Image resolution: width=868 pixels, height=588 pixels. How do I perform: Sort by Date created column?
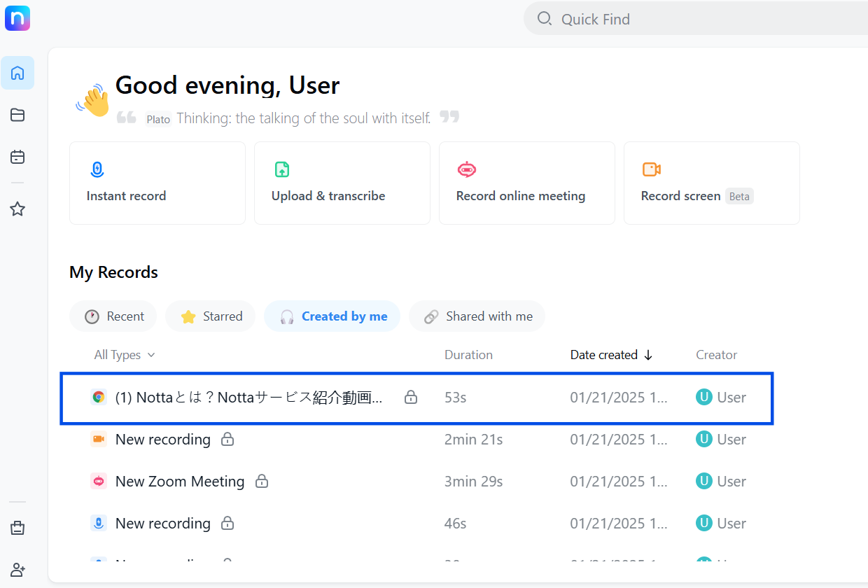tap(611, 355)
